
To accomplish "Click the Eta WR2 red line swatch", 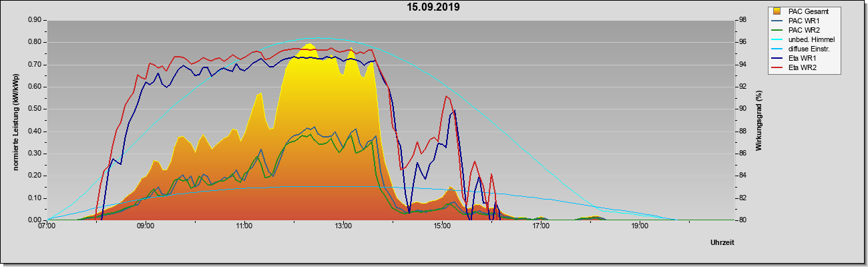I will tap(777, 68).
